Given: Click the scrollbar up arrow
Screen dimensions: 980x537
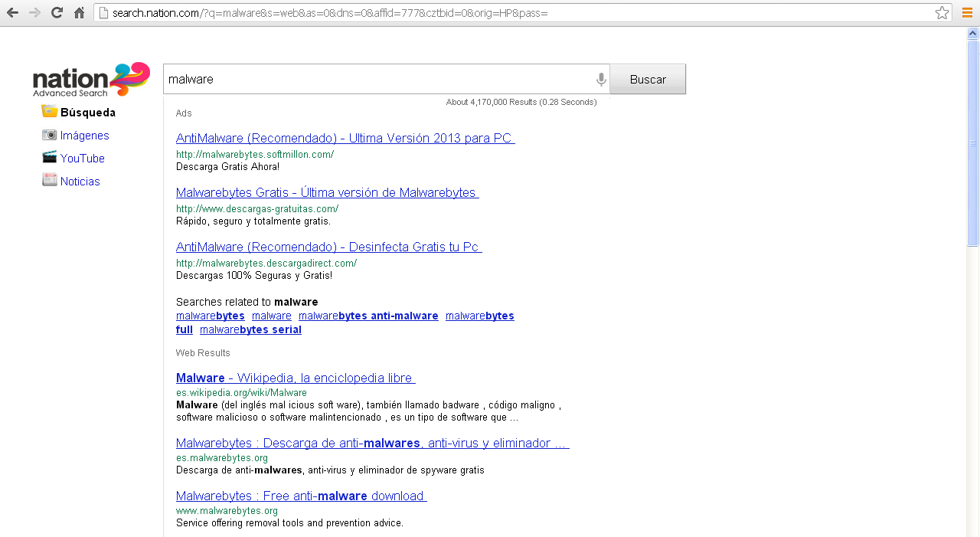Looking at the screenshot, I should tap(973, 33).
